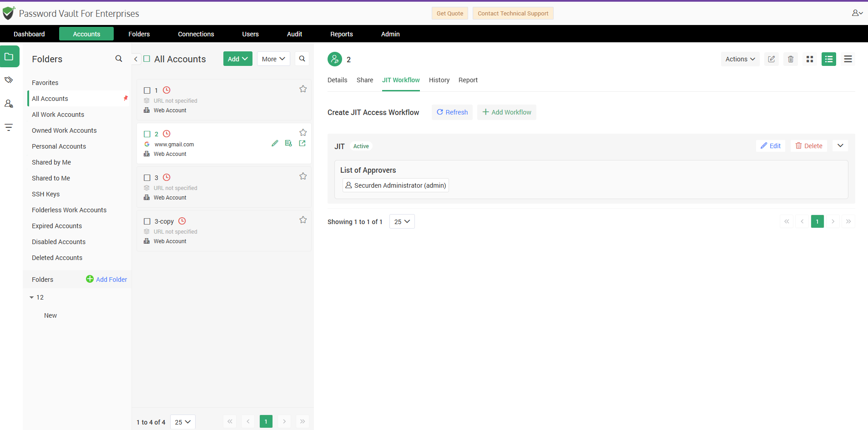Open the Connections menu

pyautogui.click(x=196, y=34)
